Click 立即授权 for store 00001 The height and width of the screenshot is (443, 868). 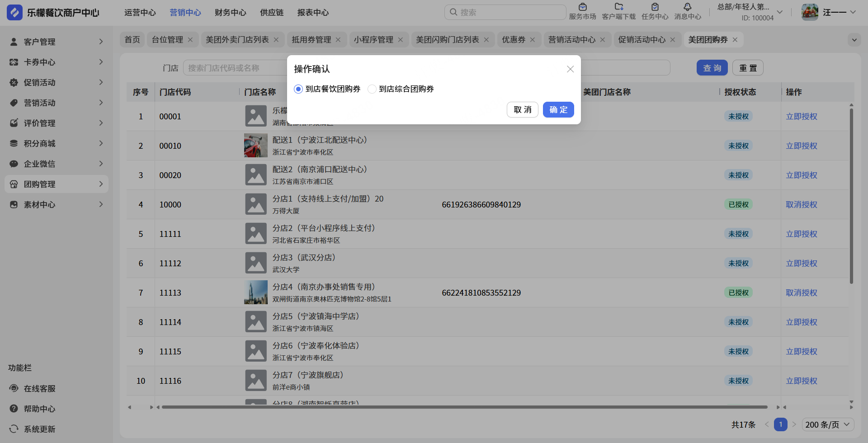pos(802,117)
